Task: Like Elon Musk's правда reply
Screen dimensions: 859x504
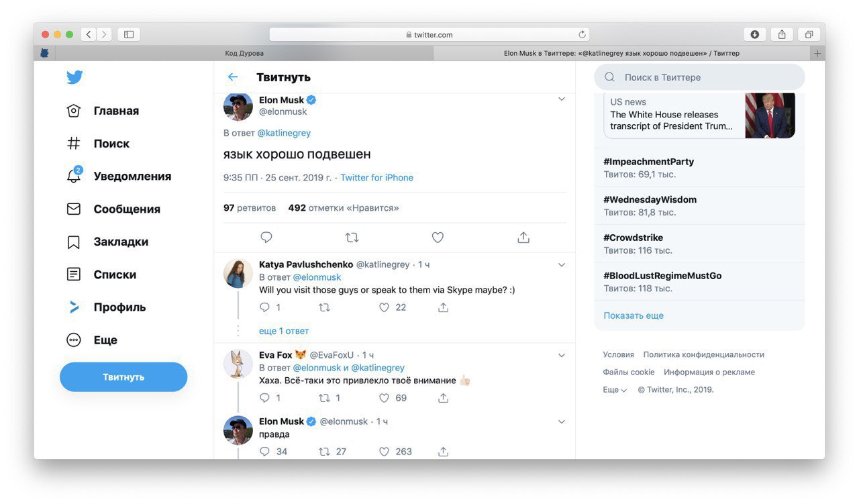Action: tap(384, 452)
